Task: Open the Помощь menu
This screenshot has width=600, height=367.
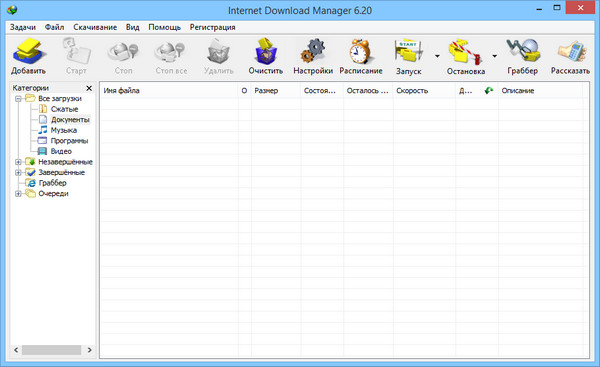Action: pos(164,27)
